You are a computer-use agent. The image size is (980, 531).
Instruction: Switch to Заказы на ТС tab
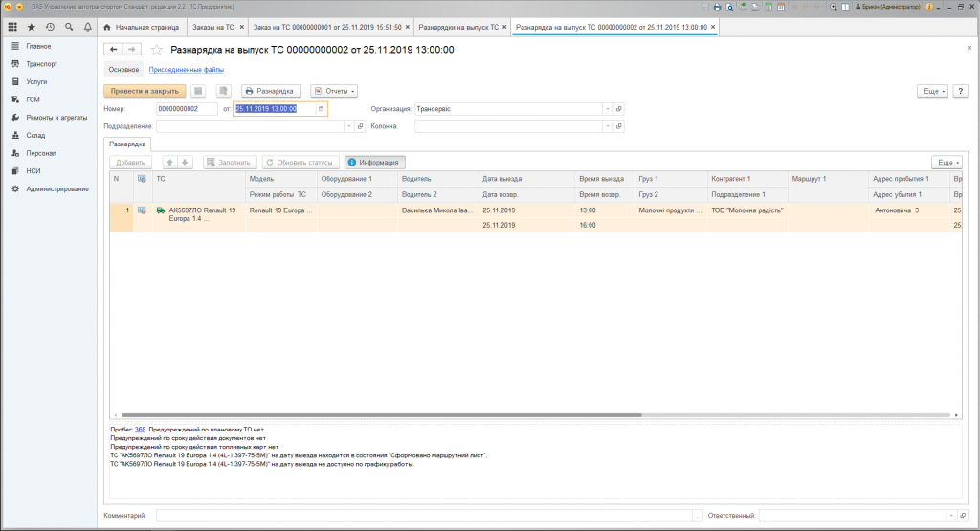213,27
